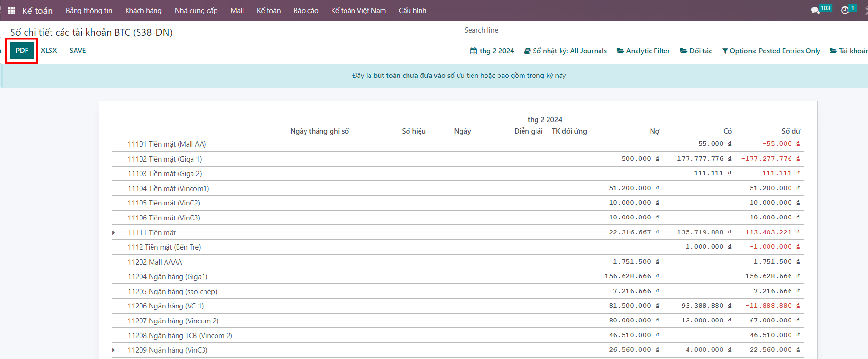Click the balance value -177.277.776 ₫
The image size is (868, 359).
pyautogui.click(x=771, y=159)
